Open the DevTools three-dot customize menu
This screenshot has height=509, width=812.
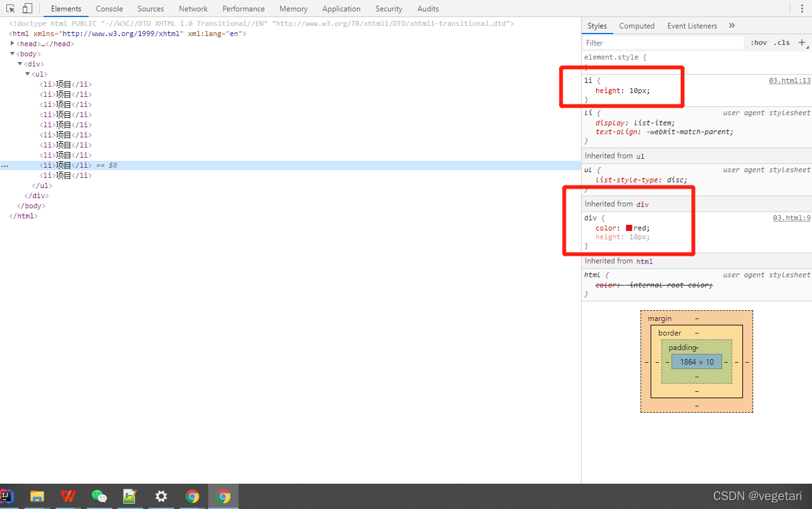pos(802,9)
